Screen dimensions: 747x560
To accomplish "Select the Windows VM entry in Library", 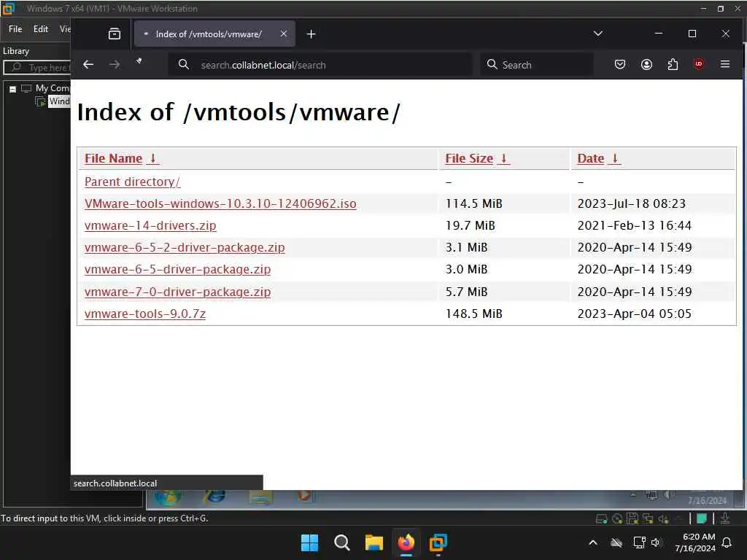I will [x=59, y=101].
